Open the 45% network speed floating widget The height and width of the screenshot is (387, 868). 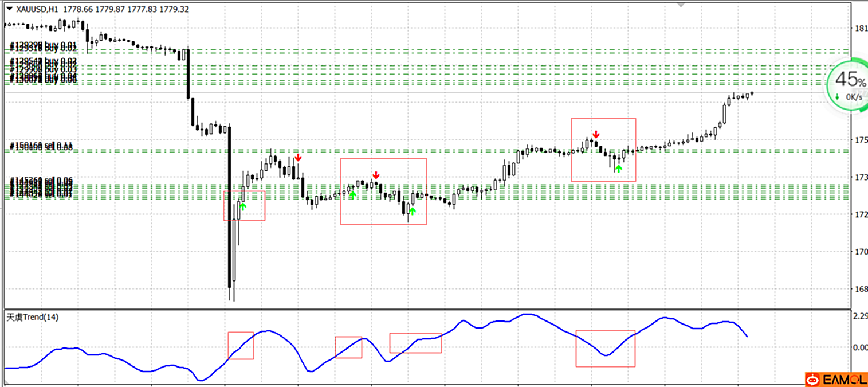pos(847,84)
